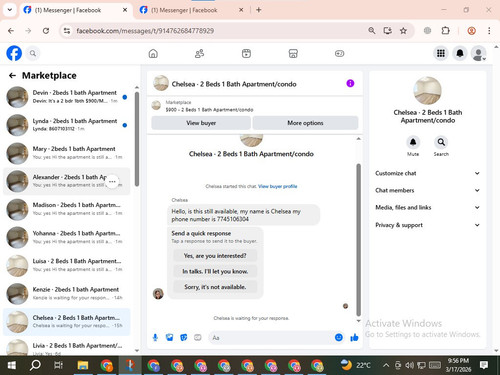Open Kenzie's 2beds 1bath conversation

coord(67,294)
